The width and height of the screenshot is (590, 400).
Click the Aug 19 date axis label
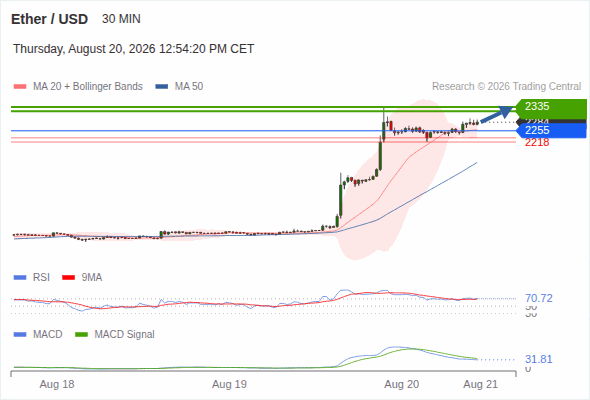[229, 384]
